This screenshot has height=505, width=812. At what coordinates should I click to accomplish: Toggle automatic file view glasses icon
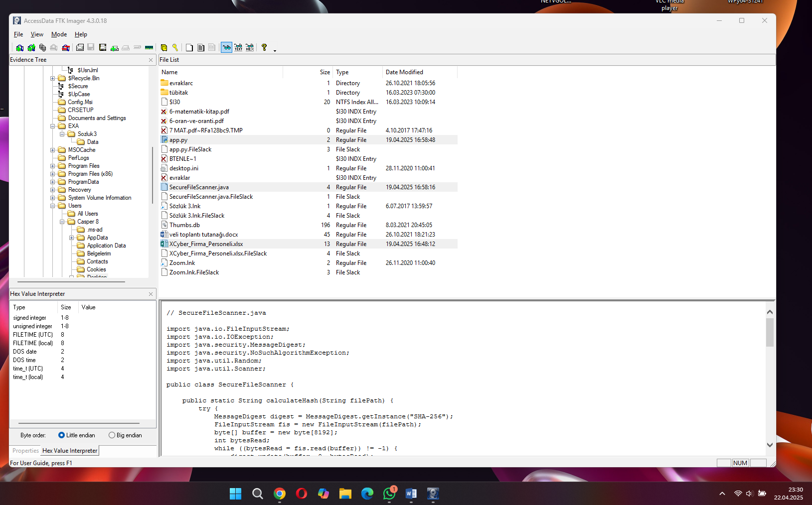(x=226, y=48)
